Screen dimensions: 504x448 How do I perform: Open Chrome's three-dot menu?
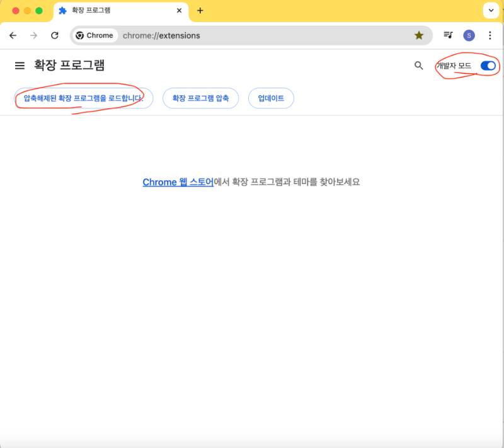(x=490, y=35)
